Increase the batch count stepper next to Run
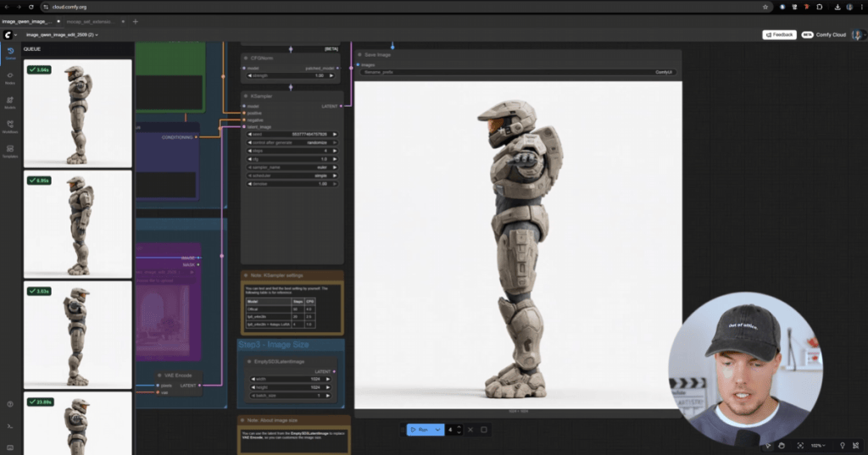 click(459, 427)
